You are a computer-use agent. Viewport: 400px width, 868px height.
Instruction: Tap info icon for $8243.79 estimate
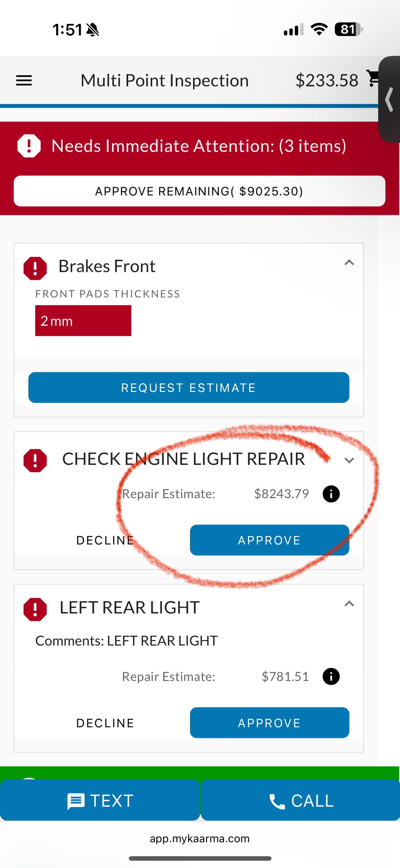click(331, 494)
